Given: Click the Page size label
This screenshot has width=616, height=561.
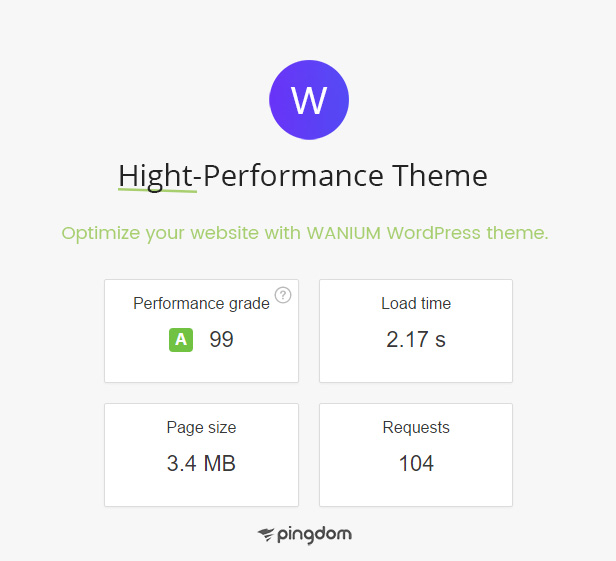Looking at the screenshot, I should (201, 428).
